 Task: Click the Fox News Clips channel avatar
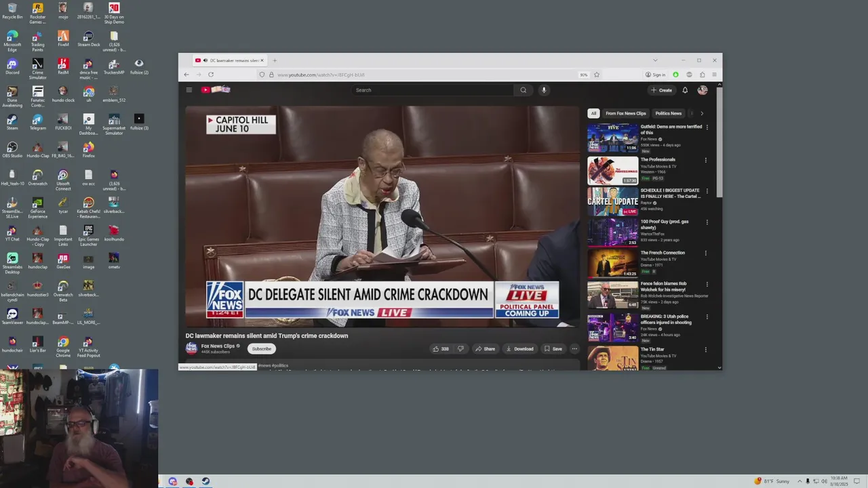pyautogui.click(x=192, y=348)
